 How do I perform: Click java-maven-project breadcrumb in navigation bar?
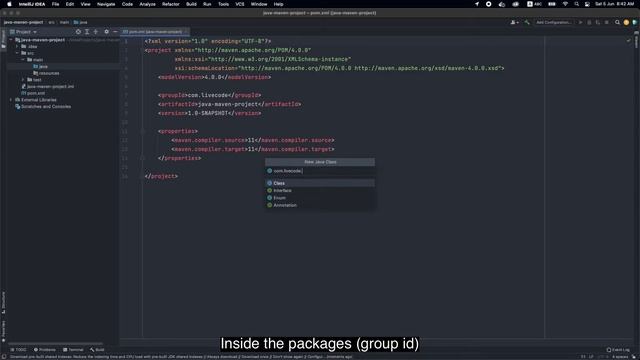point(23,22)
